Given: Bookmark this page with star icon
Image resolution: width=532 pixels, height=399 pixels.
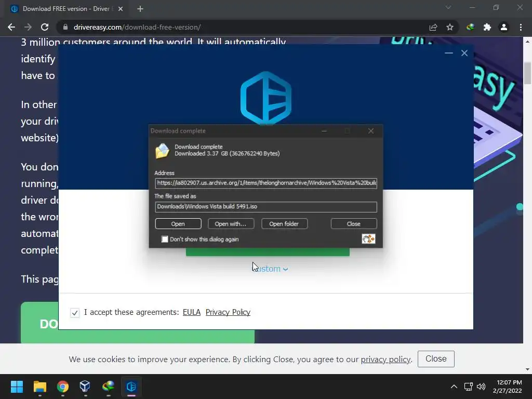Looking at the screenshot, I should click(450, 27).
